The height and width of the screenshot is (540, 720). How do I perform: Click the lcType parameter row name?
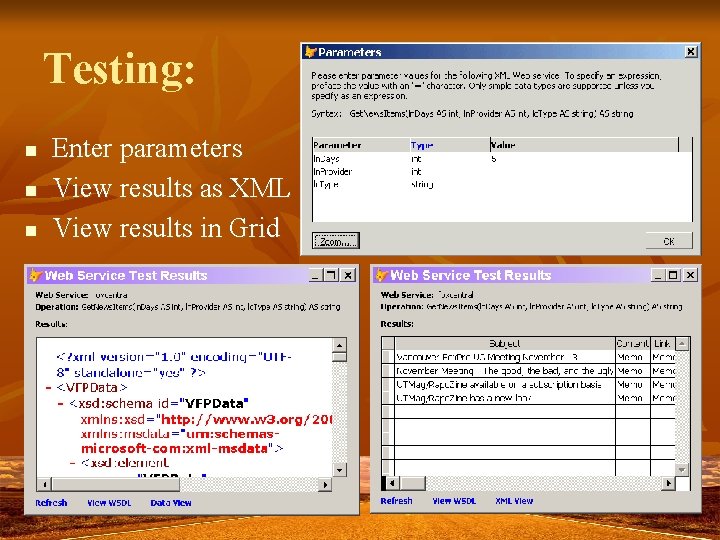click(326, 185)
